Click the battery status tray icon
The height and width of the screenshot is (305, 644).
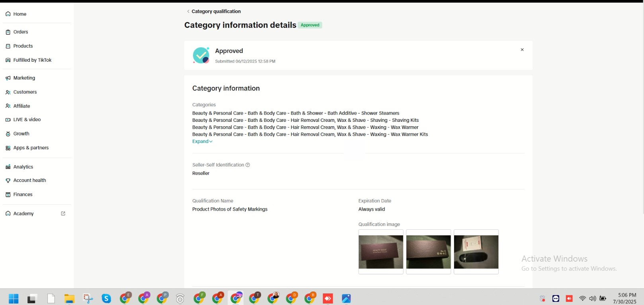pyautogui.click(x=603, y=299)
